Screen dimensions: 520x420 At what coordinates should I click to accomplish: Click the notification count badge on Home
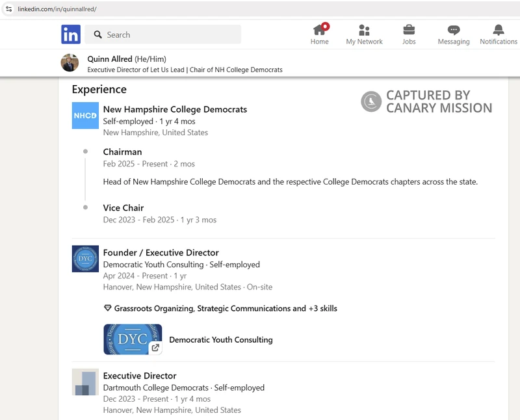325,25
